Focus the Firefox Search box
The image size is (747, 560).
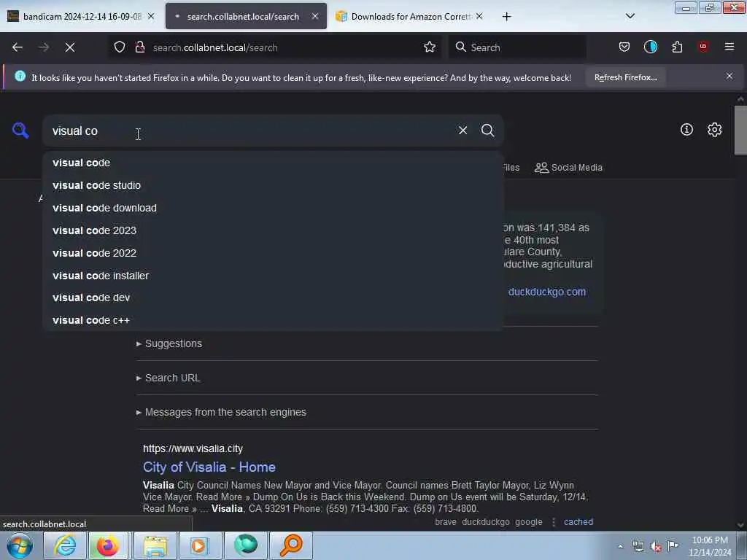pyautogui.click(x=517, y=47)
